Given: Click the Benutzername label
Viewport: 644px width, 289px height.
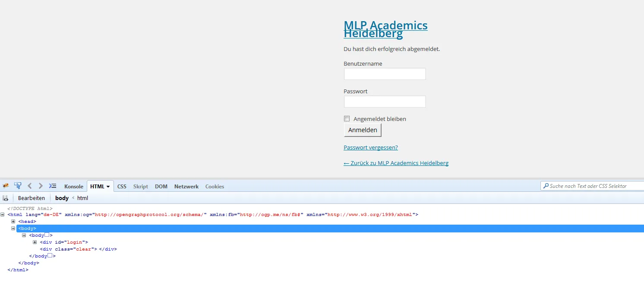Looking at the screenshot, I should coord(363,64).
